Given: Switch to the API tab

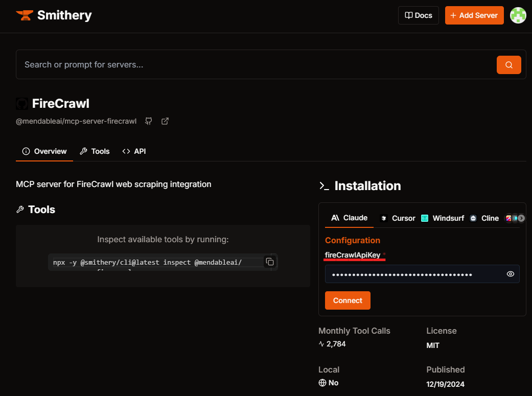Looking at the screenshot, I should [x=134, y=151].
